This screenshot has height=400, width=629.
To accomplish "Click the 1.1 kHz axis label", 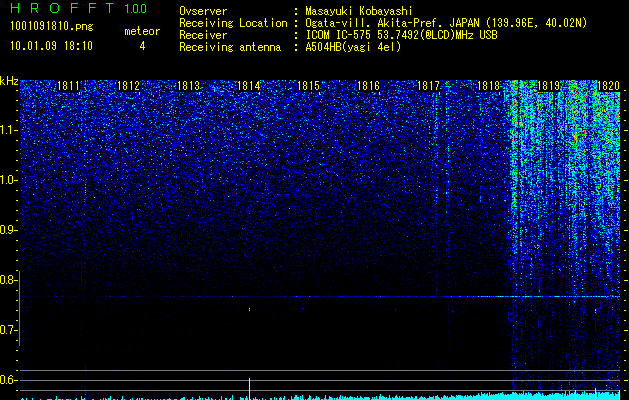I will [x=8, y=130].
